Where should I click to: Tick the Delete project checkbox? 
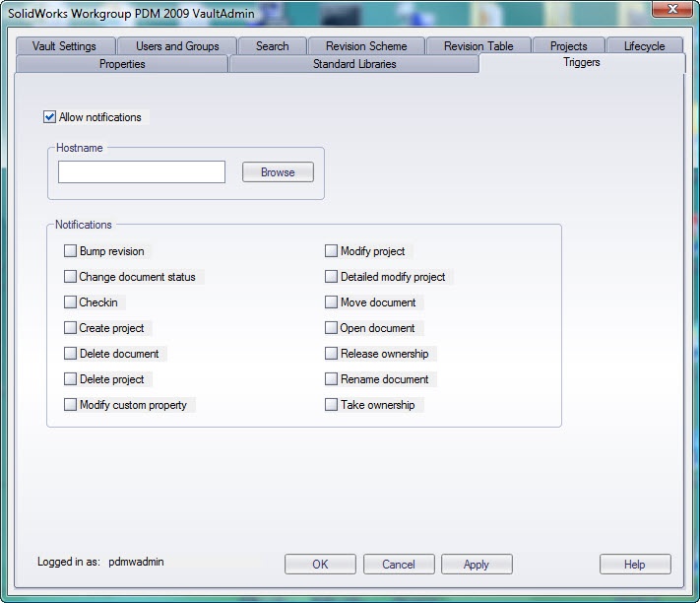[x=70, y=379]
